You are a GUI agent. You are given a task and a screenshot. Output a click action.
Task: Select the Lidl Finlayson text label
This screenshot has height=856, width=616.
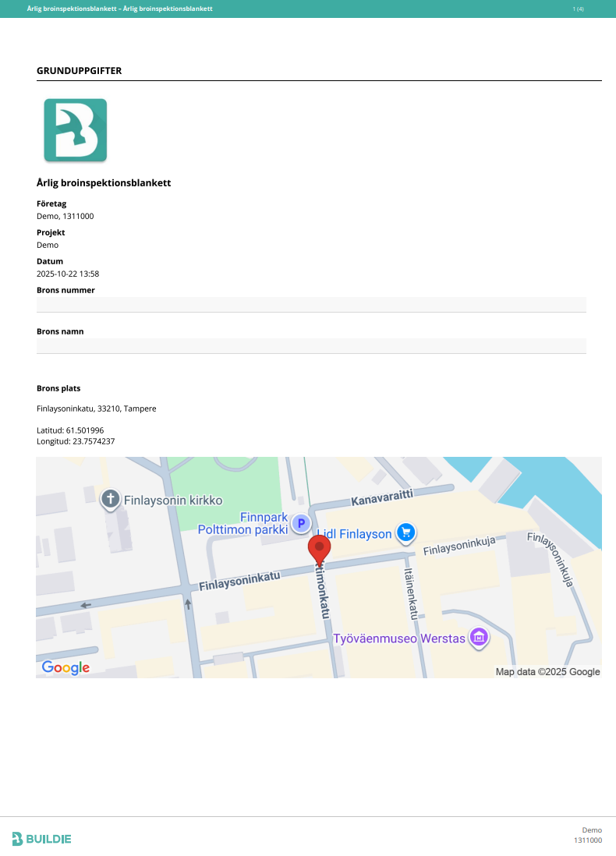[x=353, y=534]
